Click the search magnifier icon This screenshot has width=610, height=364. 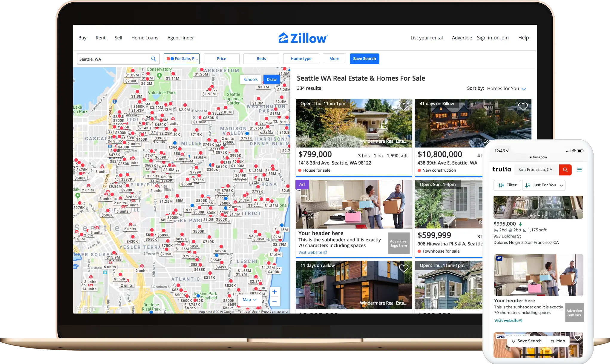154,59
